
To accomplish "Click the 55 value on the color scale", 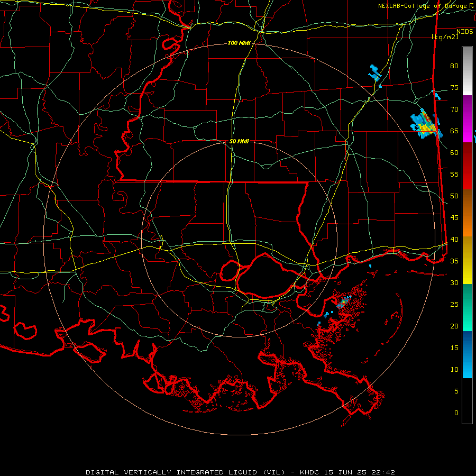I will point(454,174).
